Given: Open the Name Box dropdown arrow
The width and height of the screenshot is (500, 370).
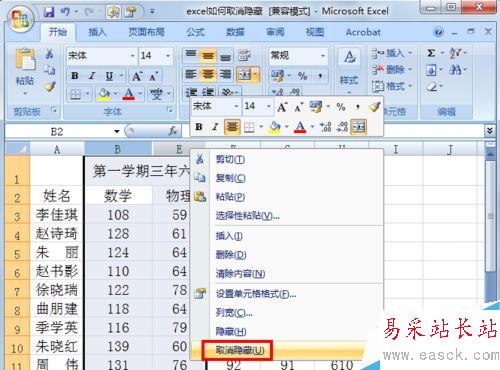Looking at the screenshot, I should [x=117, y=132].
